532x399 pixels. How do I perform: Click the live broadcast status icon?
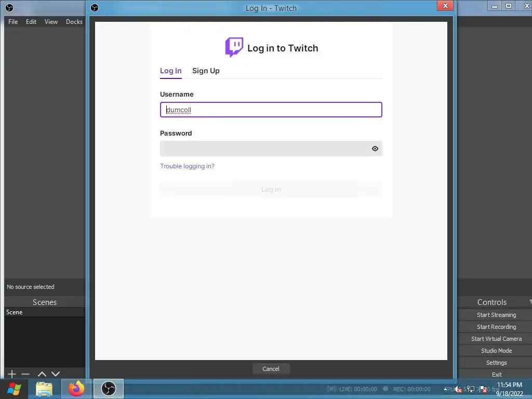click(331, 389)
